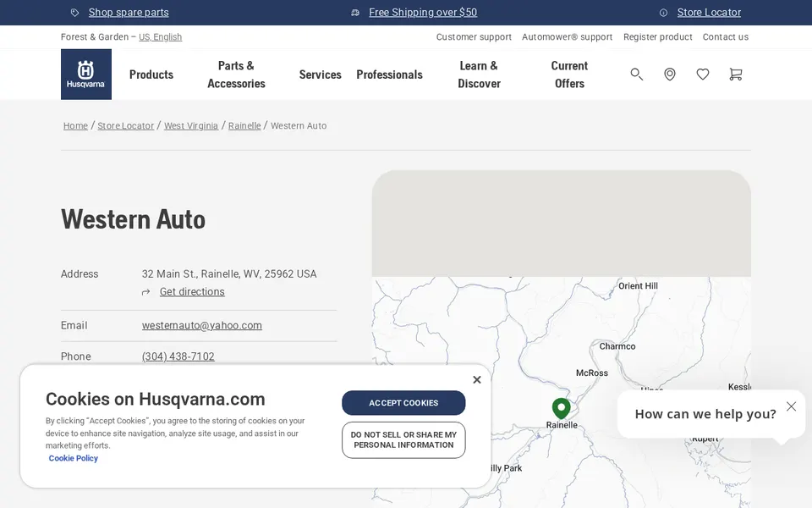Open the wishlist heart icon
This screenshot has height=508, width=812.
702,75
